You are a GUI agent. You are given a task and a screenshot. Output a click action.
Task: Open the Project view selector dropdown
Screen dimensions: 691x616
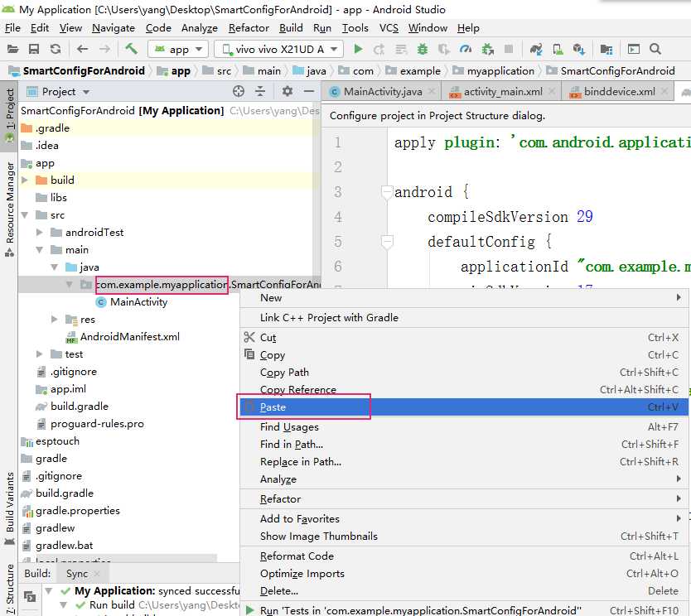tap(58, 92)
